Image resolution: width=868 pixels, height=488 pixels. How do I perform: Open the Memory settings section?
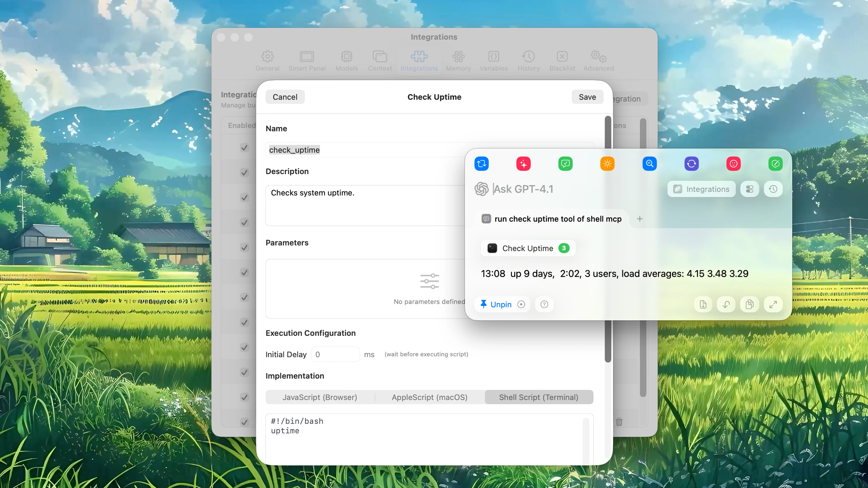[x=458, y=61]
